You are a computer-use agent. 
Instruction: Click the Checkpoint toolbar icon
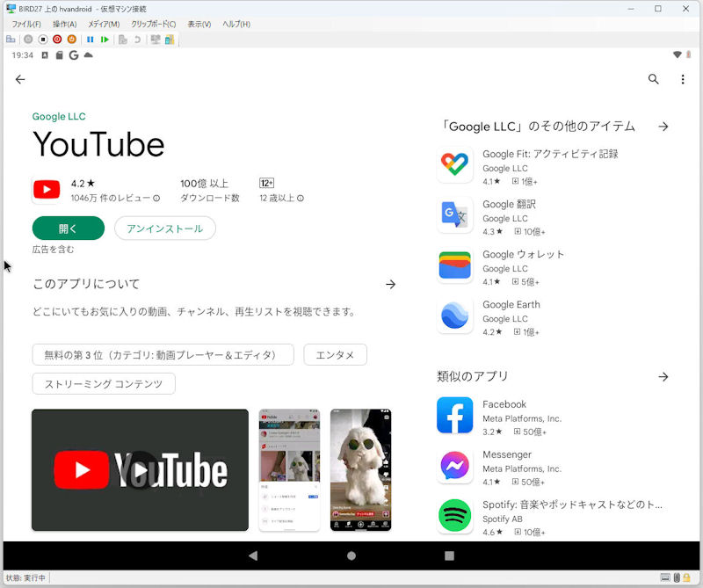[122, 40]
